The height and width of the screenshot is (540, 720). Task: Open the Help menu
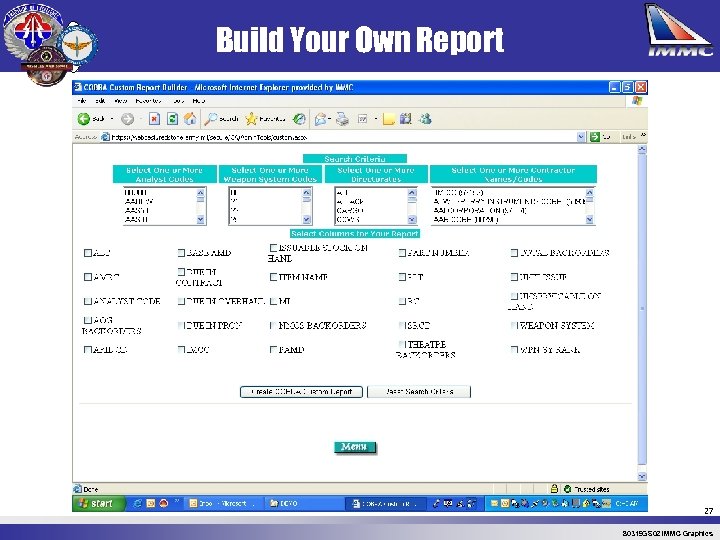pos(199,101)
